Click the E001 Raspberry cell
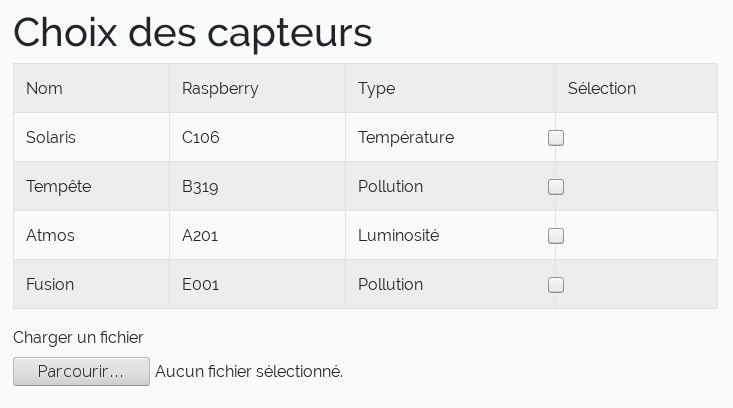Screen dimensions: 733x408 coord(200,284)
